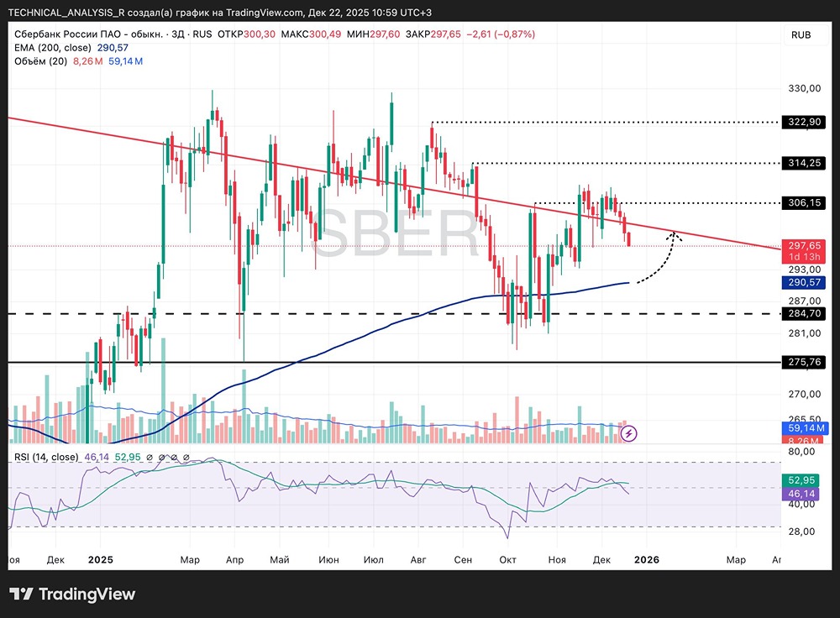The height and width of the screenshot is (618, 840).
Task: Select the Объём (20) indicator legend
Action: (x=40, y=61)
